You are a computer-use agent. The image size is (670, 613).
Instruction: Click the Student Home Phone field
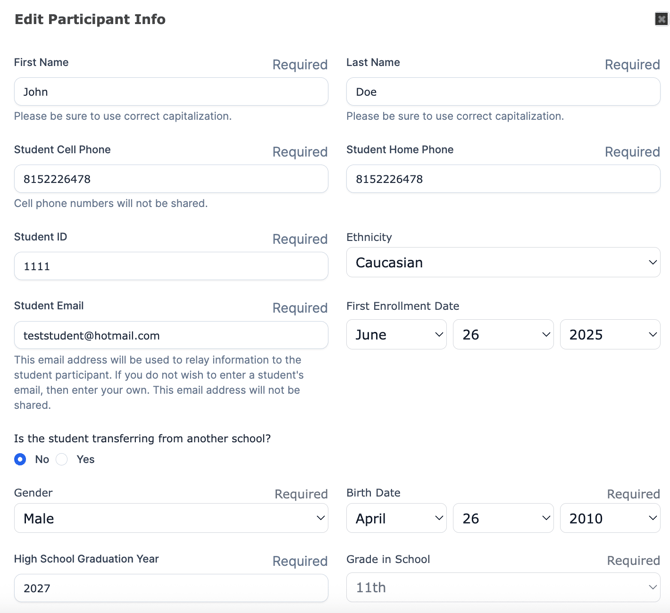[503, 179]
